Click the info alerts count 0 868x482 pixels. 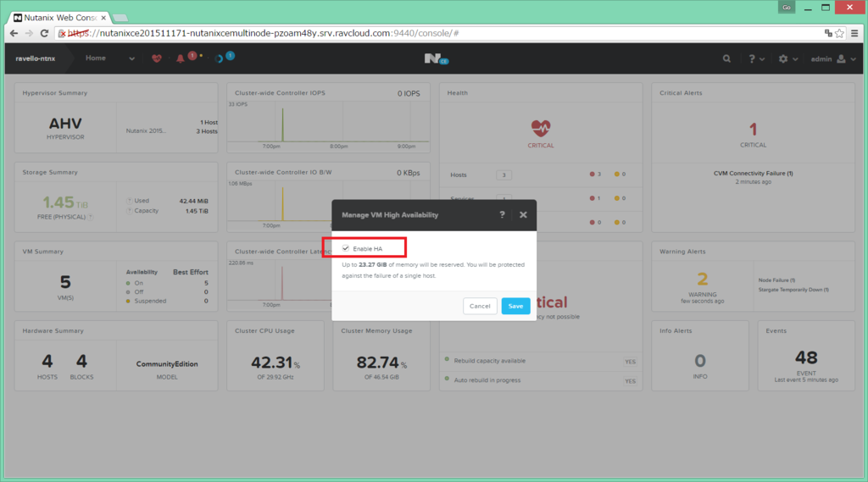click(x=699, y=361)
